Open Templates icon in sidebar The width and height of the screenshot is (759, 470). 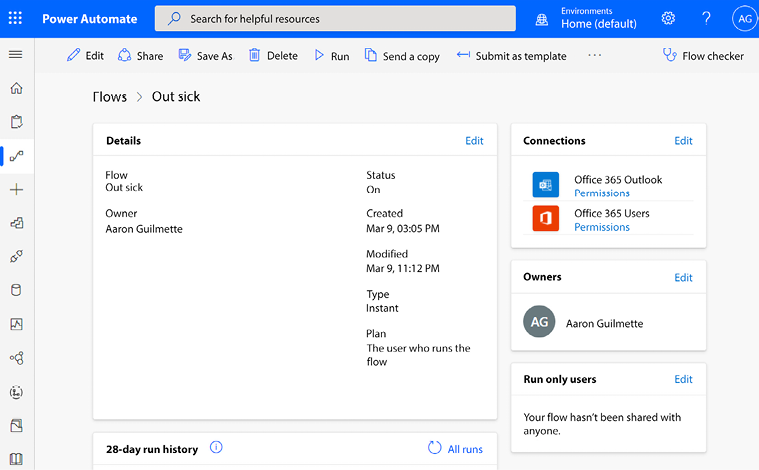(x=16, y=223)
